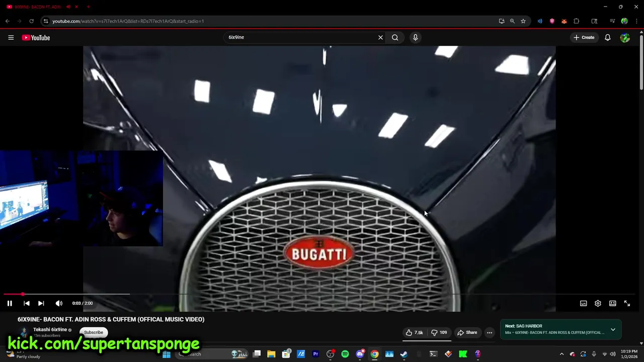Open the Chrome extensions puzzle menu
Image resolution: width=644 pixels, height=362 pixels.
point(577,21)
